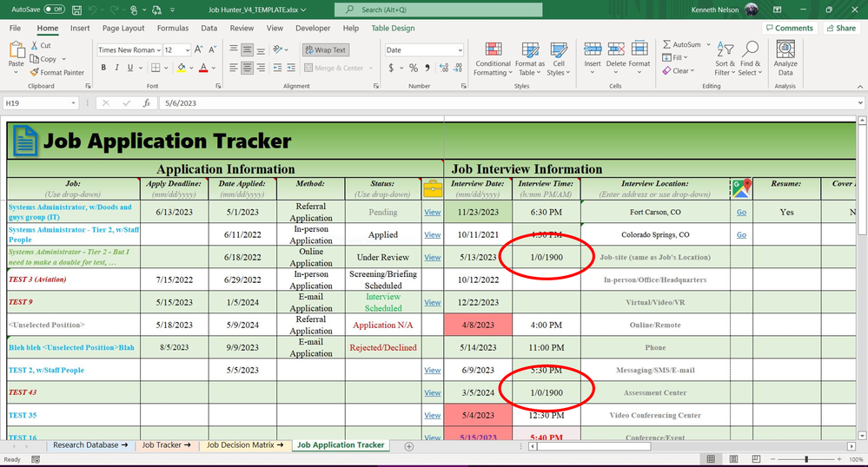
Task: Open Format as Table gallery
Action: 530,58
